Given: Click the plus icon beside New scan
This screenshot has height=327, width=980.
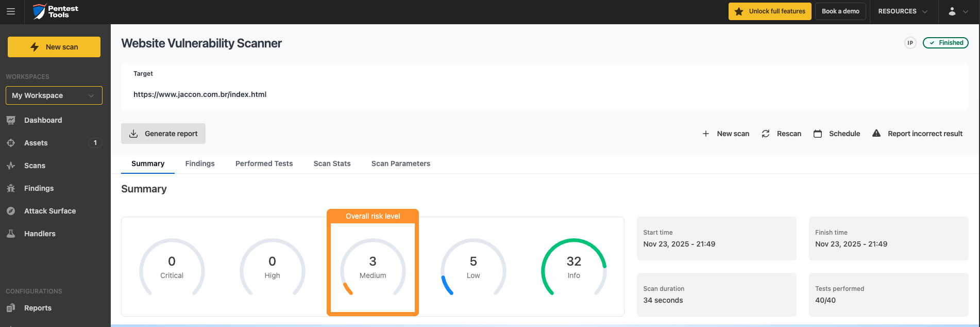Looking at the screenshot, I should pos(706,134).
